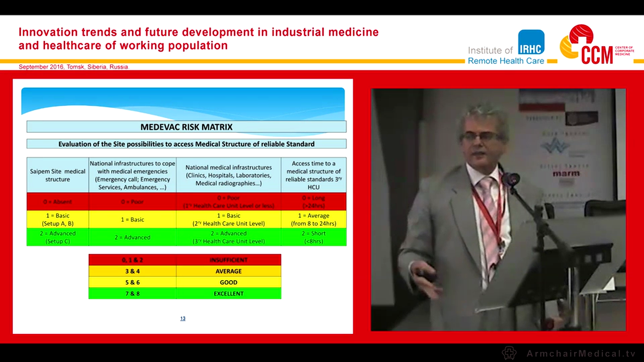Click the MEDEVAC RISK MATRIX title bar
Screen dimensions: 644x362
click(186, 127)
